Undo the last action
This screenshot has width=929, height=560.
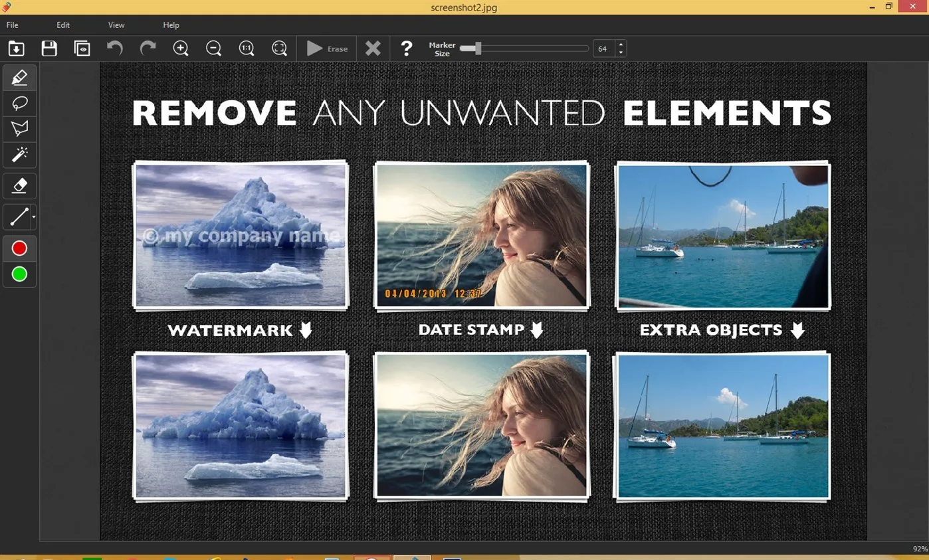(x=115, y=48)
